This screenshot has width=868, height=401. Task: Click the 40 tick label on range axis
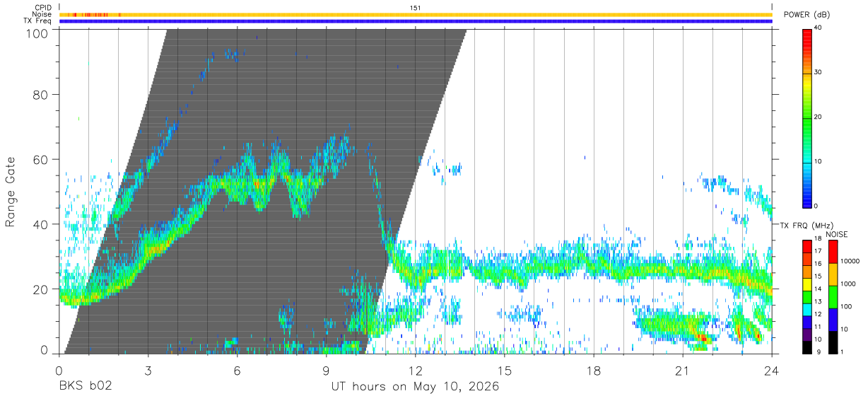point(40,224)
